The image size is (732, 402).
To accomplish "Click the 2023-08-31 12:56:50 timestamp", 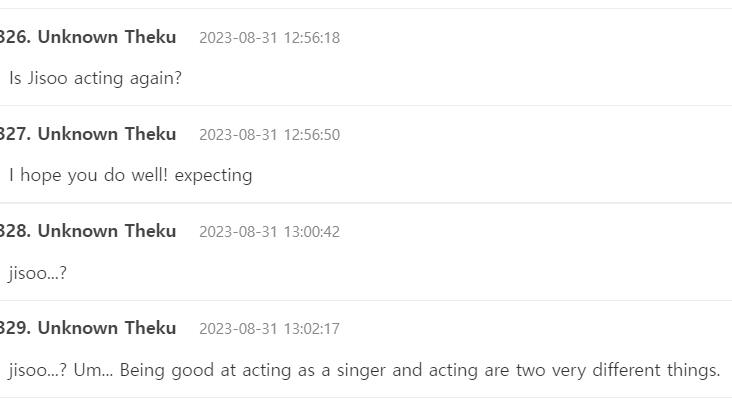I will point(269,135).
